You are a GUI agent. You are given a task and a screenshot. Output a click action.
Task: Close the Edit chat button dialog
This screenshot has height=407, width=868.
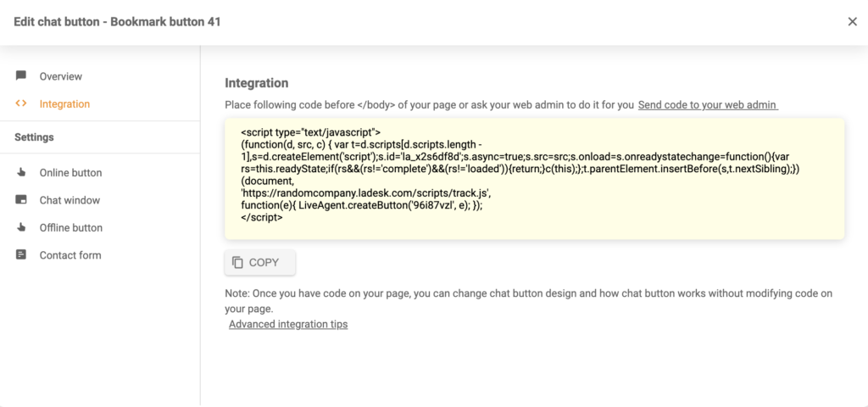852,22
